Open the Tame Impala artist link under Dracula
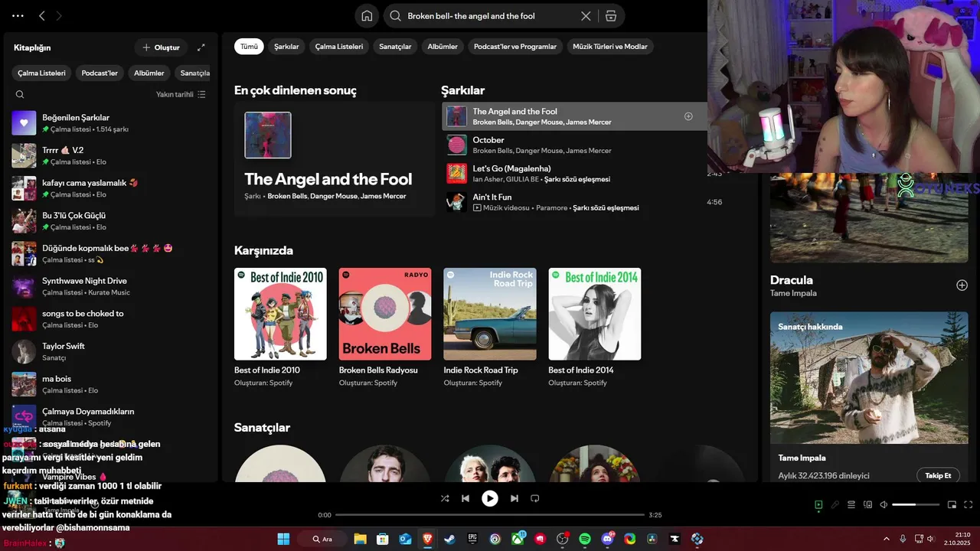 click(793, 293)
